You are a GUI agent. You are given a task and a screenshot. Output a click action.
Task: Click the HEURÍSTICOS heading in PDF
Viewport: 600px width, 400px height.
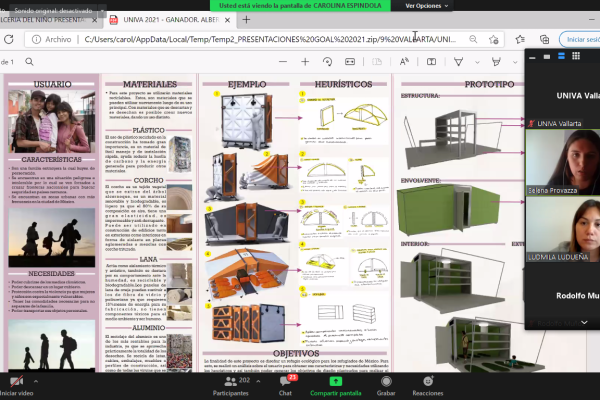pyautogui.click(x=343, y=84)
